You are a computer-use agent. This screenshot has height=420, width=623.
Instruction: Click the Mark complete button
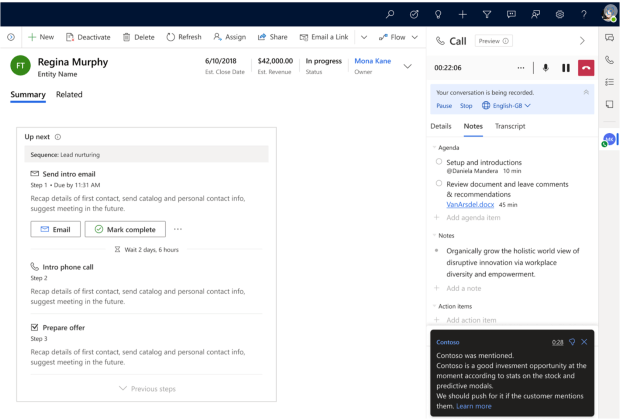click(x=125, y=229)
